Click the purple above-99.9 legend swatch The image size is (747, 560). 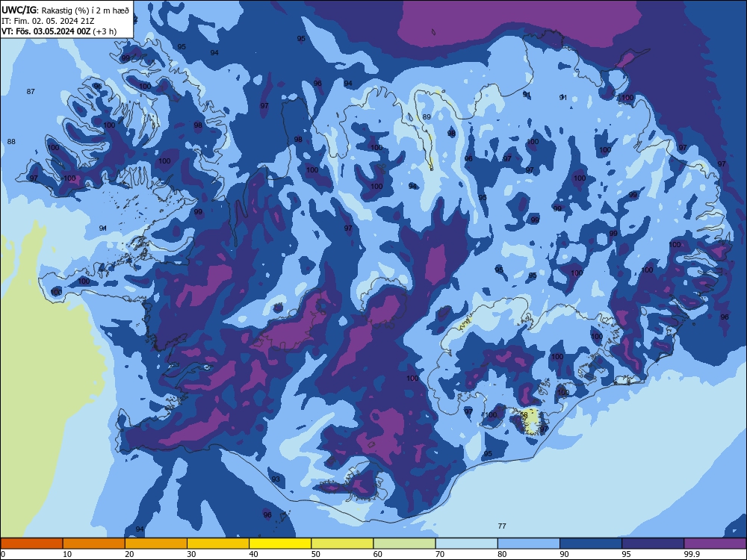point(715,544)
